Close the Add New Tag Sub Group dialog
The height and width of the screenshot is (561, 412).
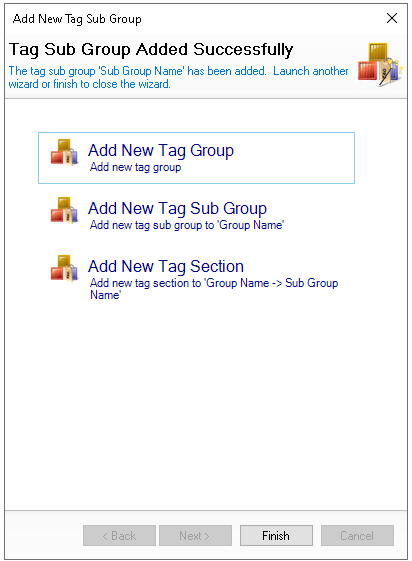[x=392, y=18]
